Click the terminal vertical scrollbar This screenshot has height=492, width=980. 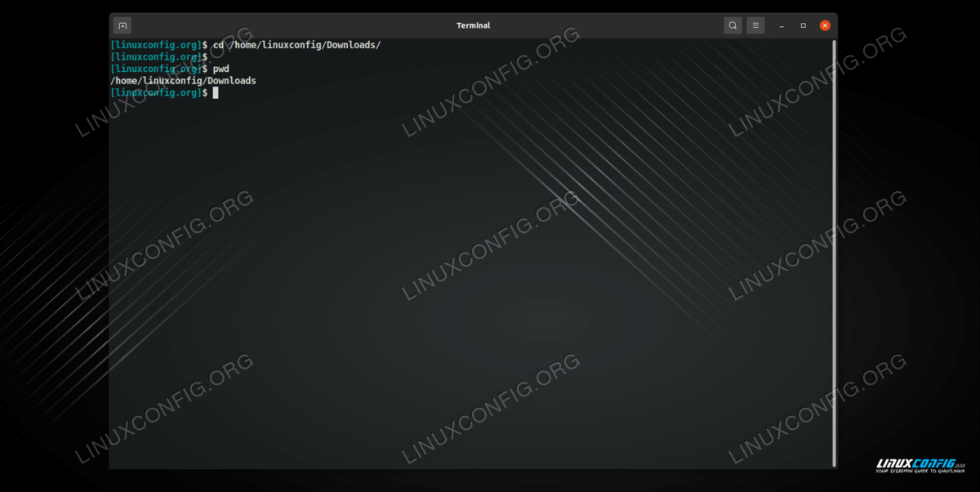point(833,245)
